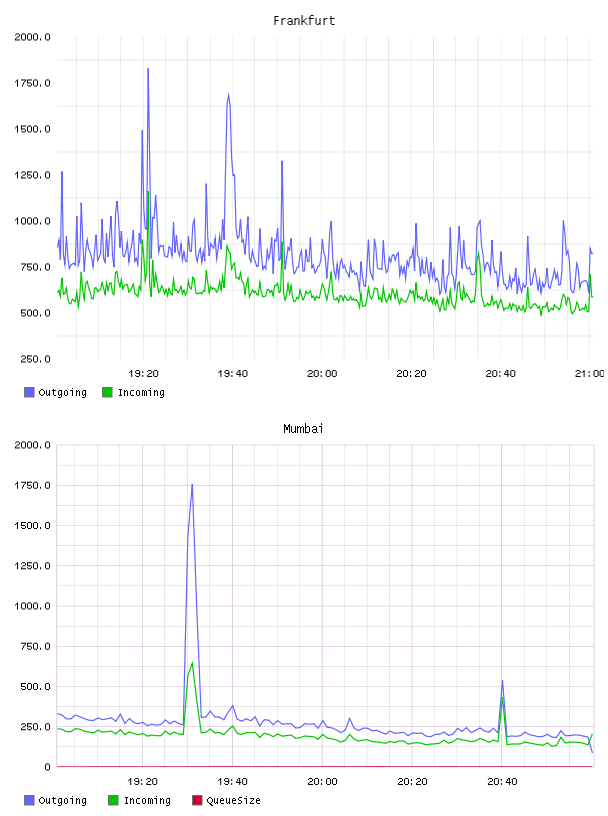Image resolution: width=608 pixels, height=816 pixels.
Task: Click the Outgoing blue swatch in Frankfurt legend
Action: pos(29,392)
